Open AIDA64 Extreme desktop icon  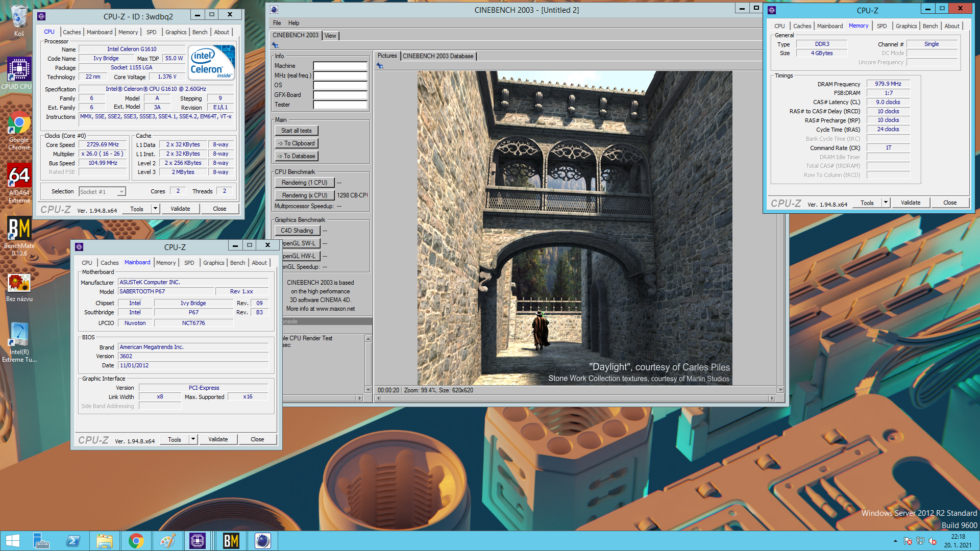[19, 184]
